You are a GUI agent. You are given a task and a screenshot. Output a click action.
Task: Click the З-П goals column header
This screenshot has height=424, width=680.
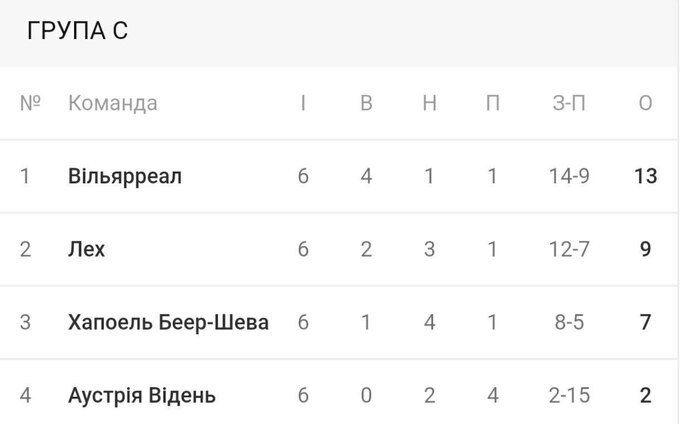pos(569,104)
